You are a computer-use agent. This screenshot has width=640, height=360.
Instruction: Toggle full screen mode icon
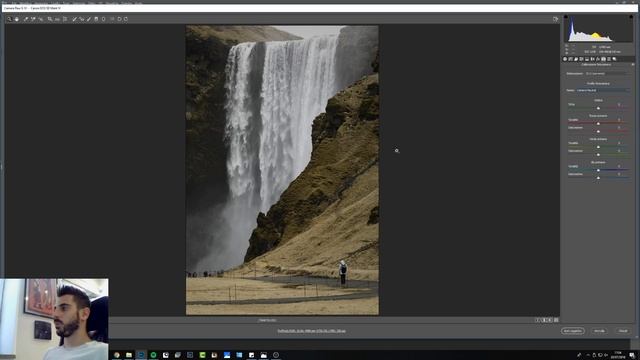(x=556, y=19)
